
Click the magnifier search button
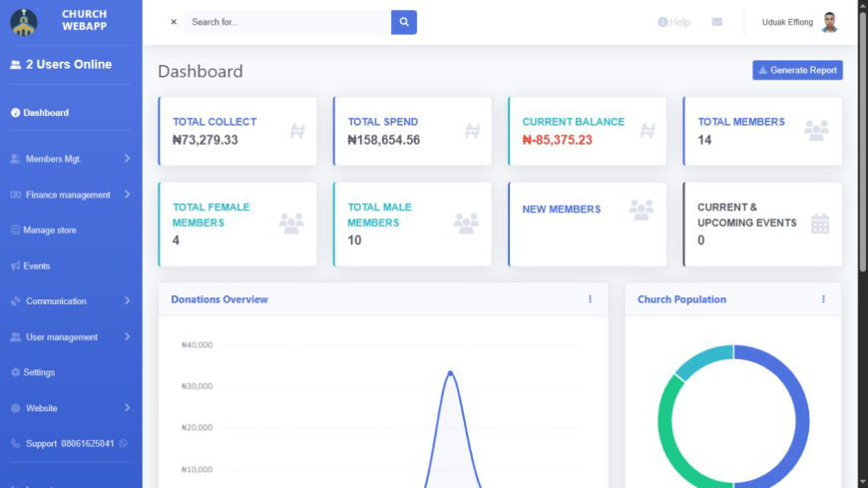pyautogui.click(x=403, y=22)
